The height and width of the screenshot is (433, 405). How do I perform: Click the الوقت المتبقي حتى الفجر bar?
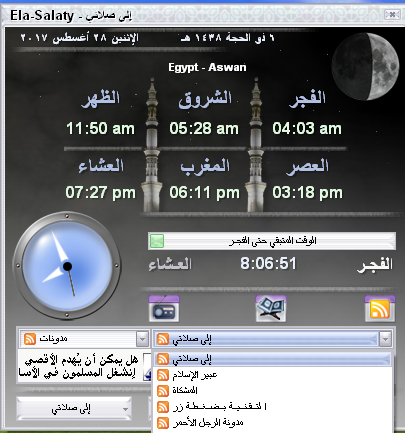coord(272,241)
